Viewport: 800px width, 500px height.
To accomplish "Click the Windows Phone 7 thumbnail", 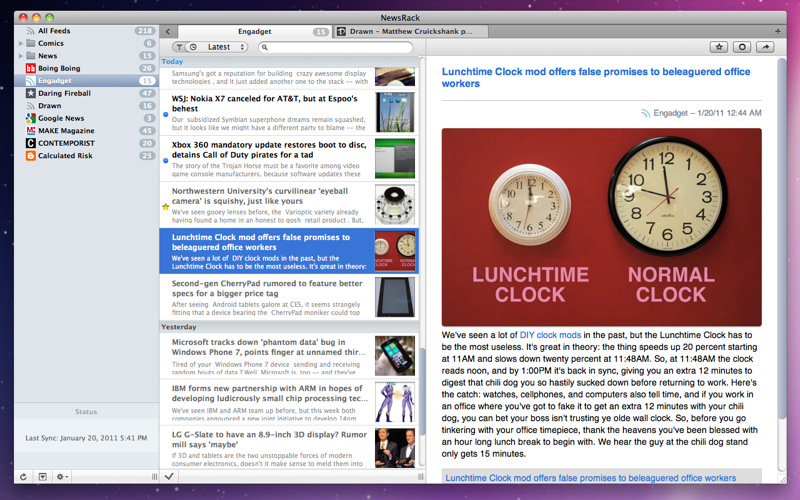I will [394, 356].
